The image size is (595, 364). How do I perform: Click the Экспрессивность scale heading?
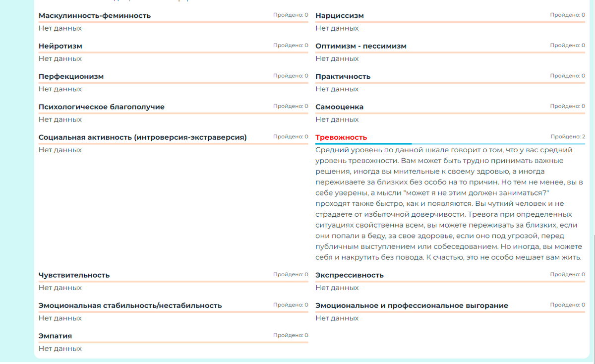coord(350,275)
